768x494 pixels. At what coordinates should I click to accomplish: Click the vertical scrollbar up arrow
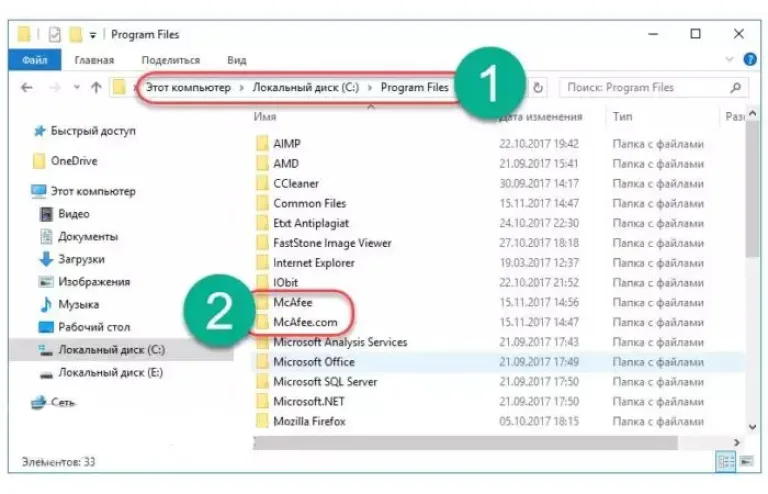752,114
